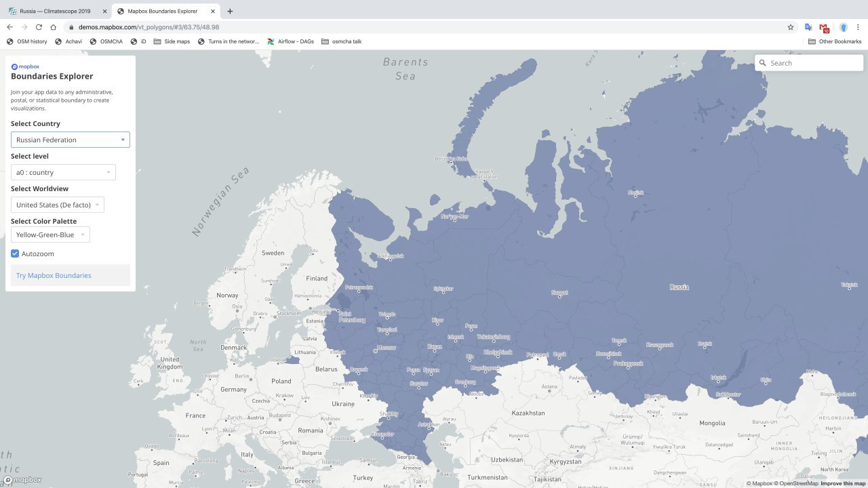Click the Sweden label on the map
868x488 pixels.
pyautogui.click(x=273, y=253)
